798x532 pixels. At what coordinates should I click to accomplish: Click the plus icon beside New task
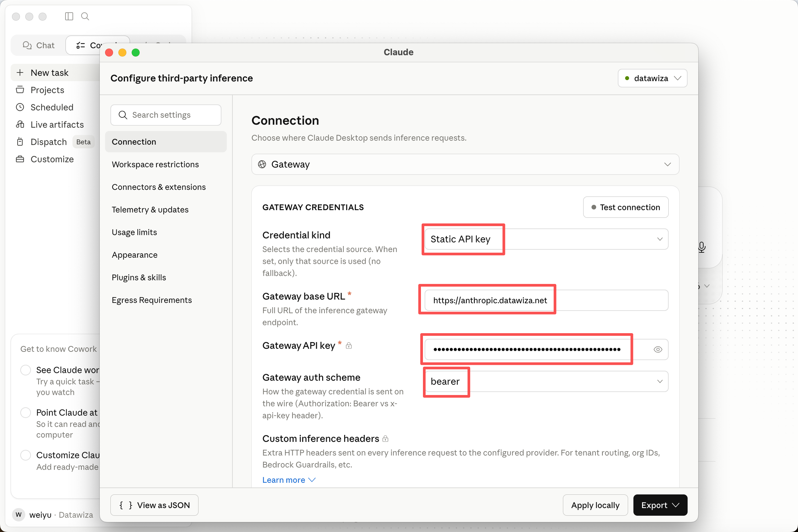[x=20, y=72]
